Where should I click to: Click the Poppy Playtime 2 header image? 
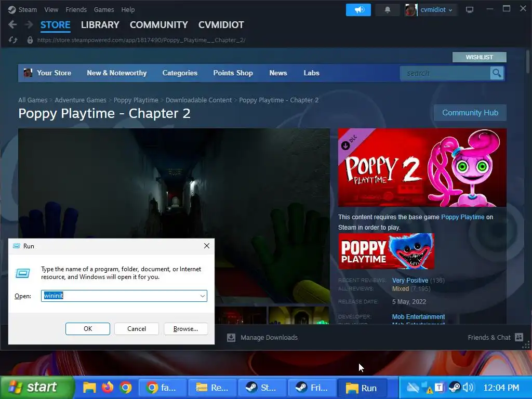(422, 168)
